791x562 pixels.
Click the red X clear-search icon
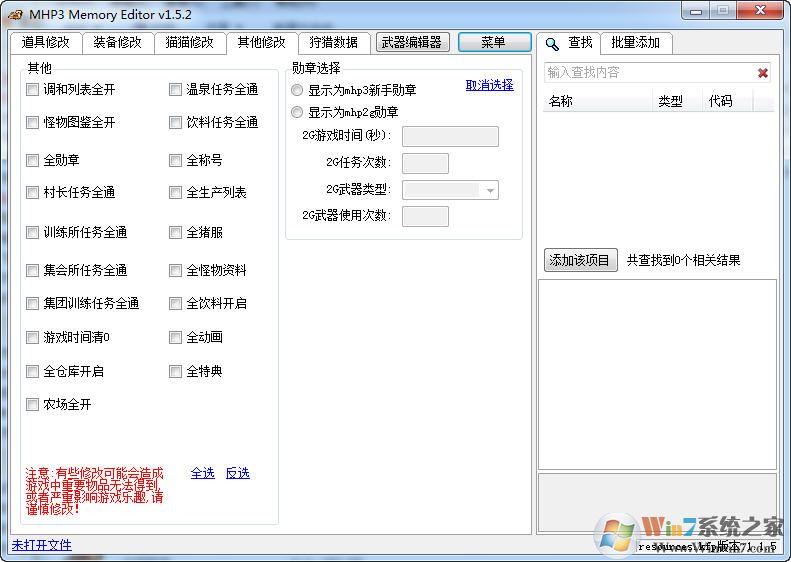(763, 73)
